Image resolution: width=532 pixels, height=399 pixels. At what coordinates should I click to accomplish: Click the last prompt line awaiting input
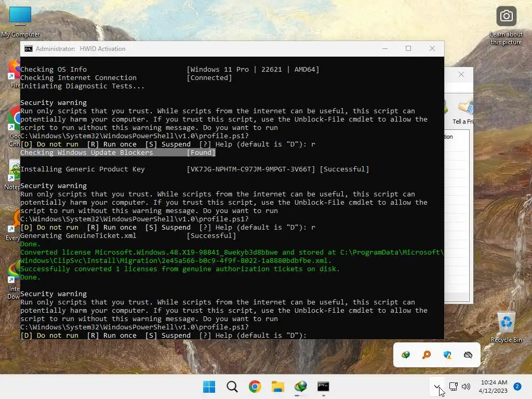(163, 335)
